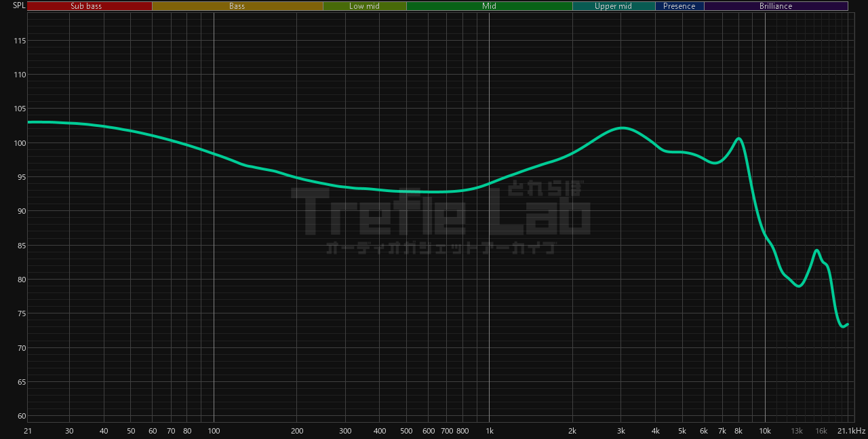The height and width of the screenshot is (439, 868).
Task: Click the 5k frequency axis label
Action: tap(682, 431)
